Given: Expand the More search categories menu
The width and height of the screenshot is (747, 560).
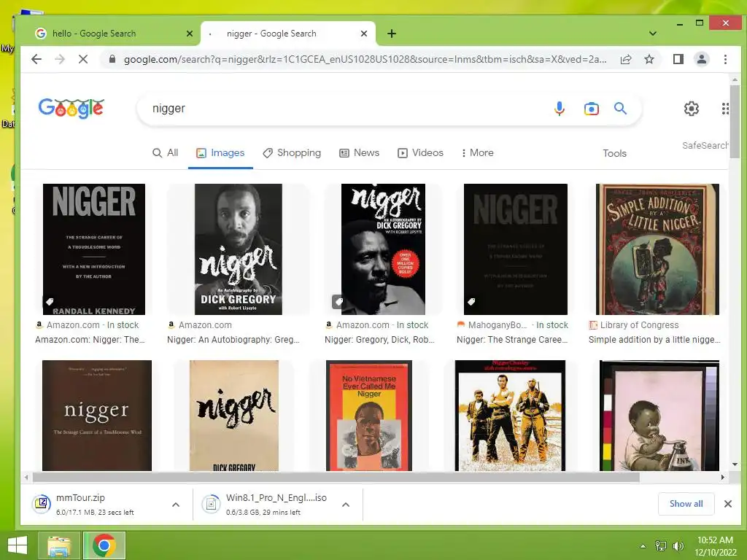Looking at the screenshot, I should tap(477, 153).
